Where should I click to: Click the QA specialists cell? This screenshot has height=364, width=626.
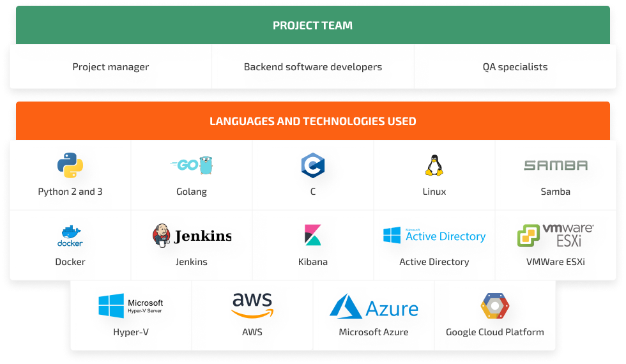coord(515,66)
